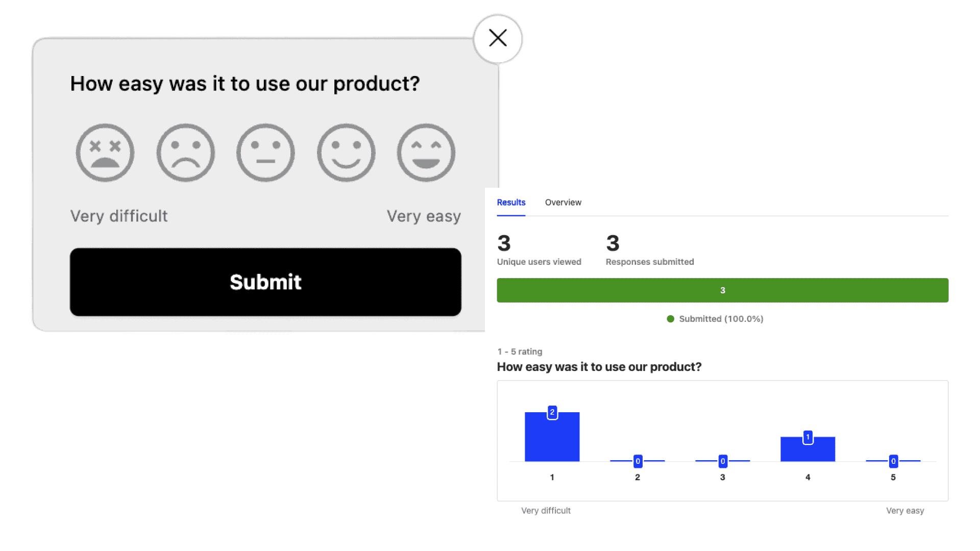Select the very easy grinning face emoji
The image size is (980, 551).
coord(426,153)
